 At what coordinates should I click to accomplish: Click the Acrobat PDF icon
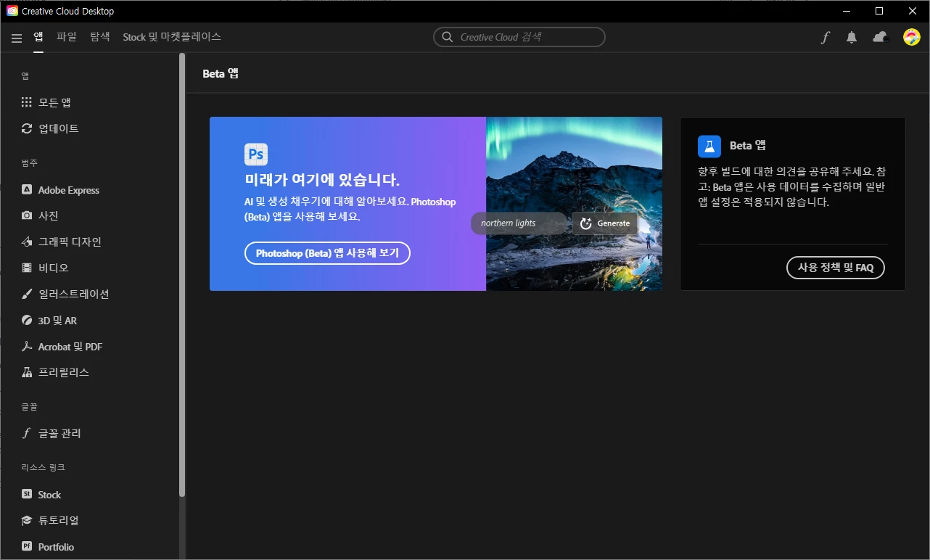(27, 347)
